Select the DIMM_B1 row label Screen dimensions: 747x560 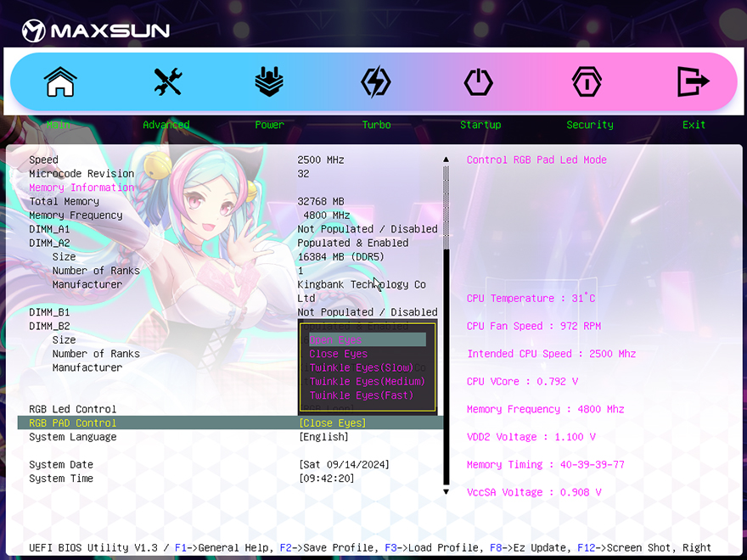49,312
